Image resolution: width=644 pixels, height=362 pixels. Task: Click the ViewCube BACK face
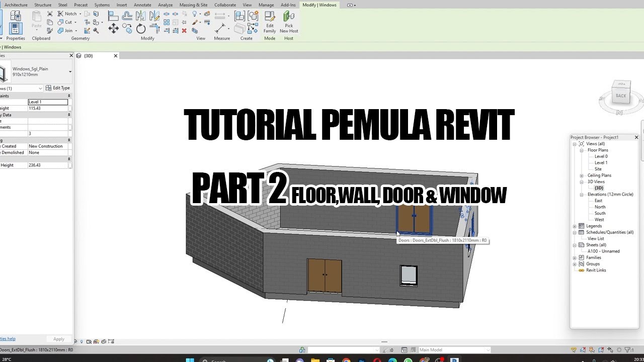click(x=621, y=96)
